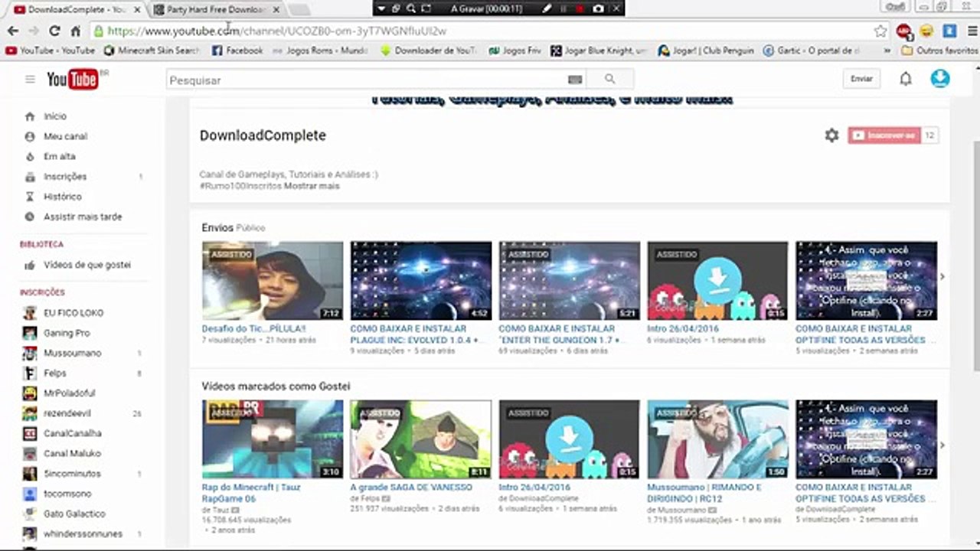Open the whinderssonnunes subscription channel
The width and height of the screenshot is (980, 551).
click(x=83, y=534)
